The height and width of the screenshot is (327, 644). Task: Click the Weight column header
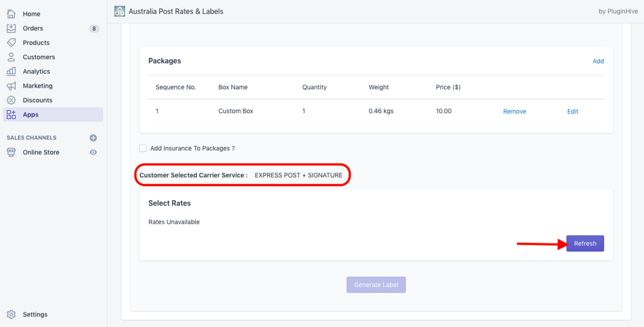pos(379,87)
